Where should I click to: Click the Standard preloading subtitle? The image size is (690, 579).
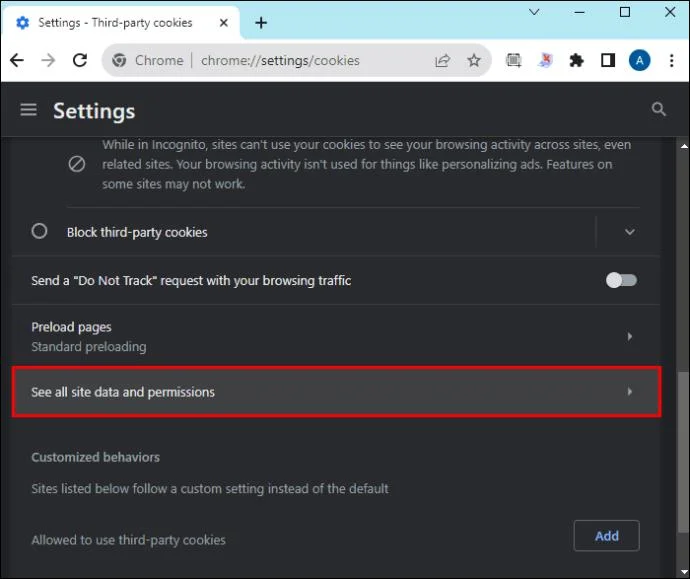[x=89, y=347]
